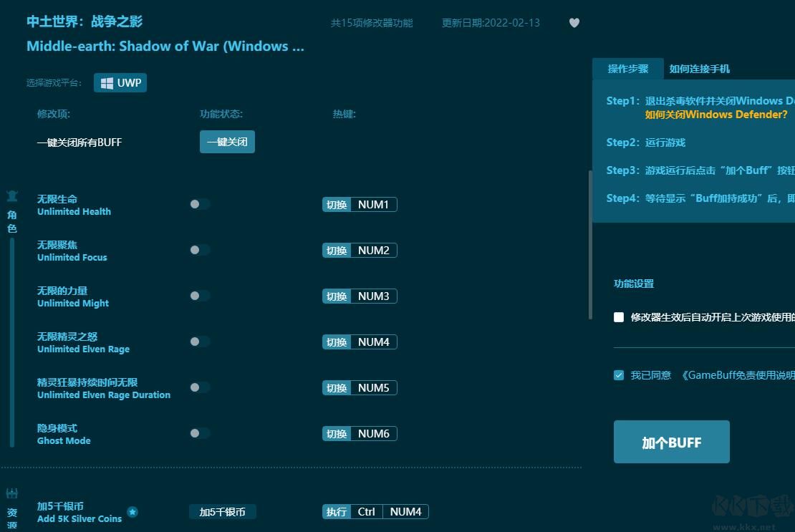The height and width of the screenshot is (532, 795).
Task: Toggle Unlimited Health on
Action: (200, 204)
